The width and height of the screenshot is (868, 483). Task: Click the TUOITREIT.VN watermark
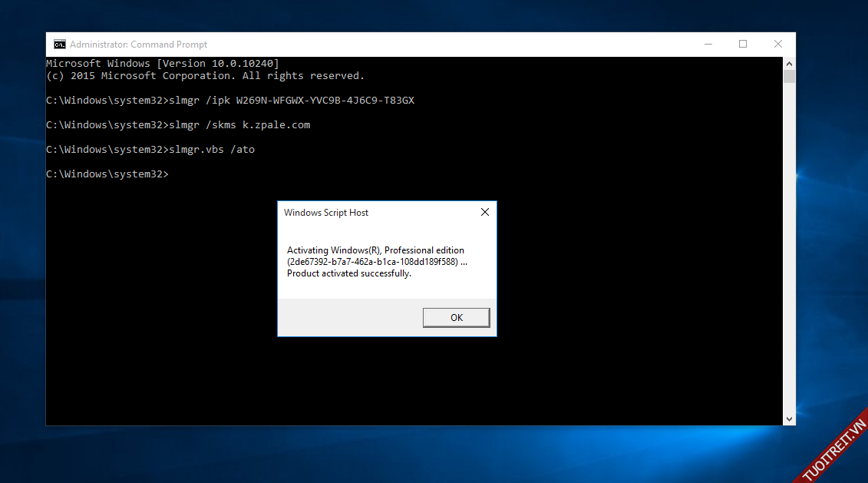(833, 451)
